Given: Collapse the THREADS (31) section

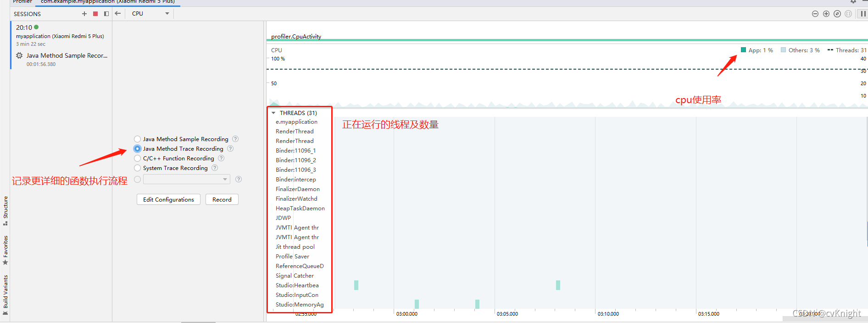Looking at the screenshot, I should [x=273, y=113].
